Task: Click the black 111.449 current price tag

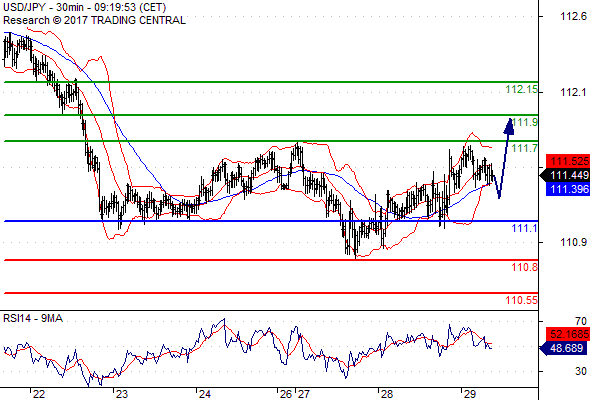Action: (564, 175)
